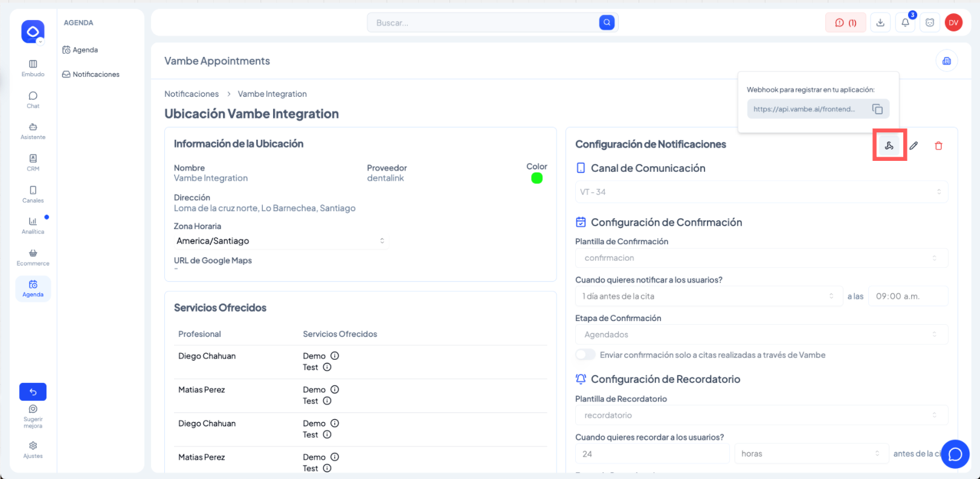Delete configuration with red trash icon
The image size is (980, 479).
click(x=938, y=146)
